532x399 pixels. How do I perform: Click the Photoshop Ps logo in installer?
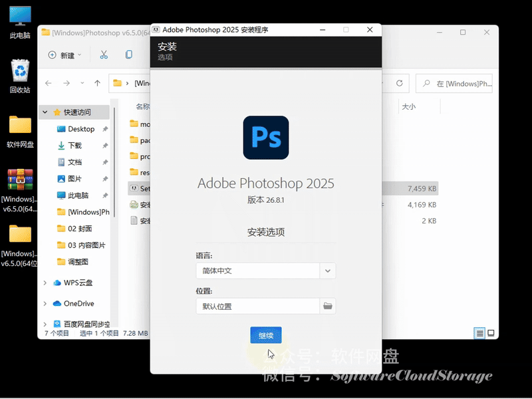pyautogui.click(x=266, y=138)
